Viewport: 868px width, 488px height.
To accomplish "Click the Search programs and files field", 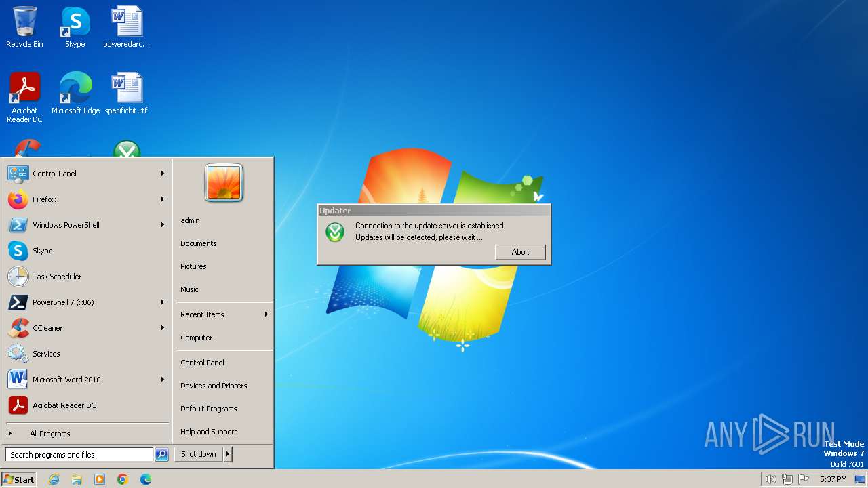I will [x=79, y=455].
